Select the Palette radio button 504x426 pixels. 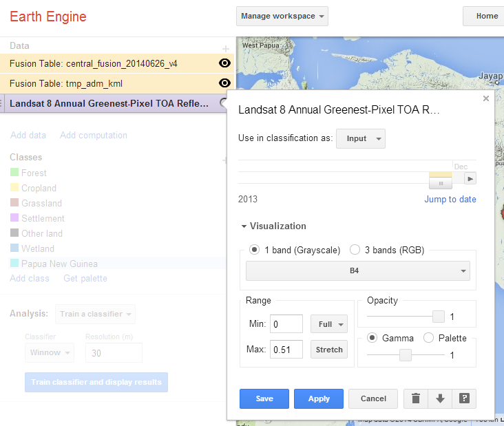click(x=428, y=338)
